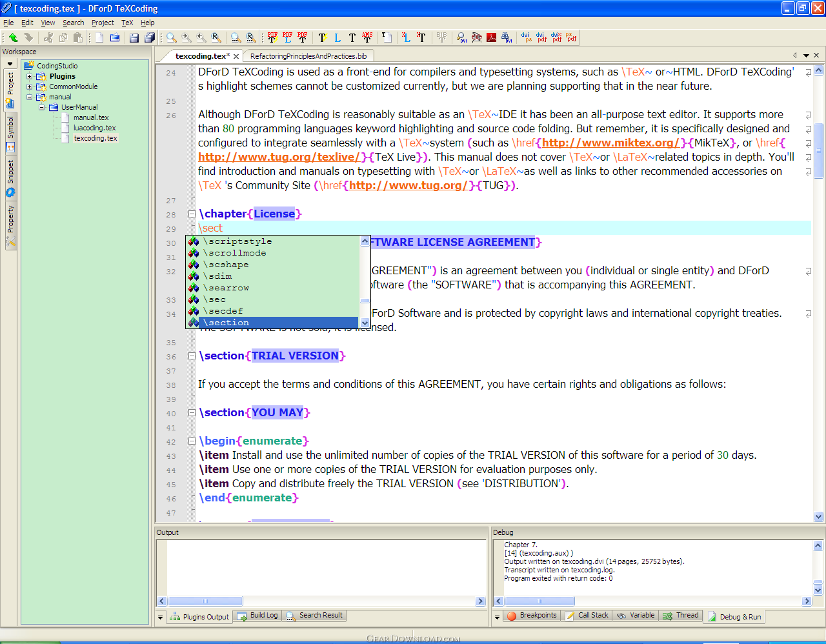Open the Symbol side tab
Image resolution: width=826 pixels, height=644 pixels.
10,134
